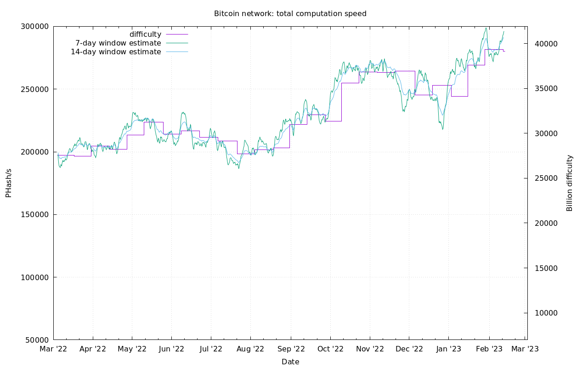Click the purple difficulty legend line sample
Viewport: 588px width, 368px height.
(177, 34)
